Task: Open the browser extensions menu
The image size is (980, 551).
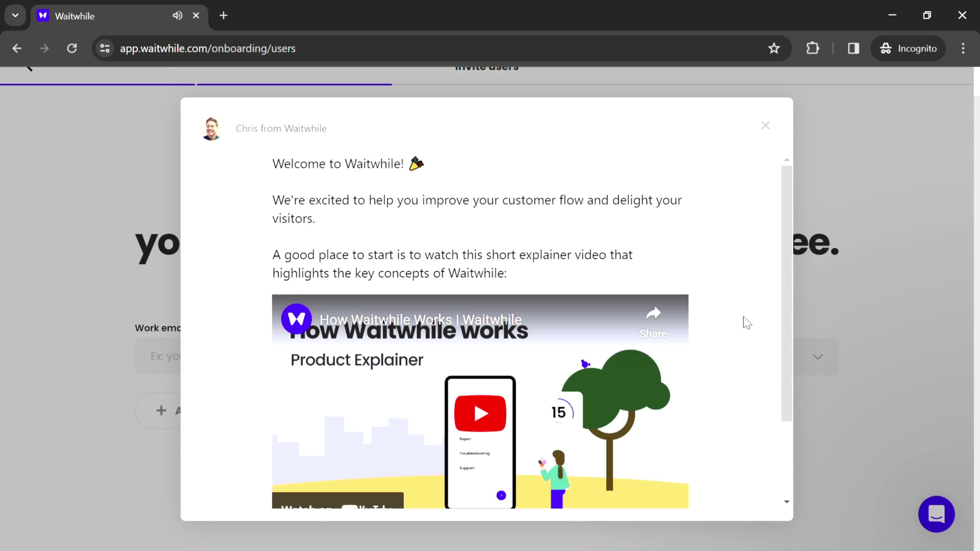Action: [x=813, y=48]
